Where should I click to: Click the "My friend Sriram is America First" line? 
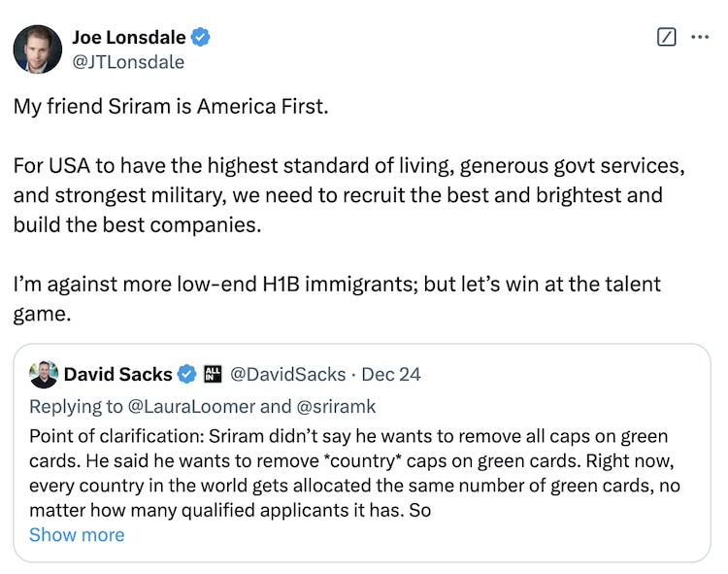click(x=171, y=106)
